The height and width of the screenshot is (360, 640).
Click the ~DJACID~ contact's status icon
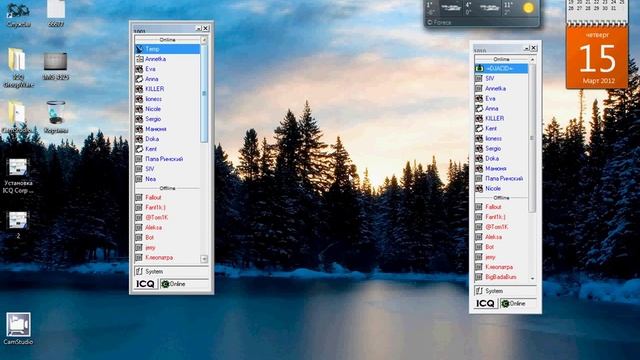tap(479, 68)
